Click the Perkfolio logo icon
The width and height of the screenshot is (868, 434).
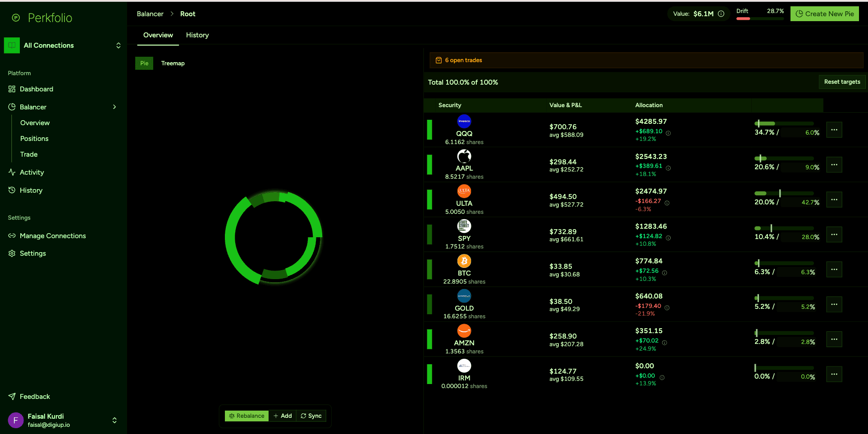pyautogui.click(x=16, y=18)
